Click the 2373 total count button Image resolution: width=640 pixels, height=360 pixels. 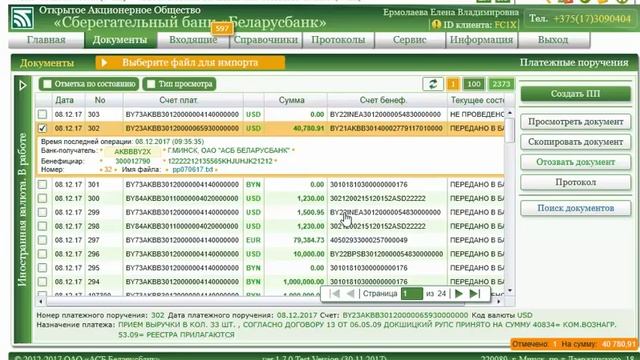pos(501,84)
